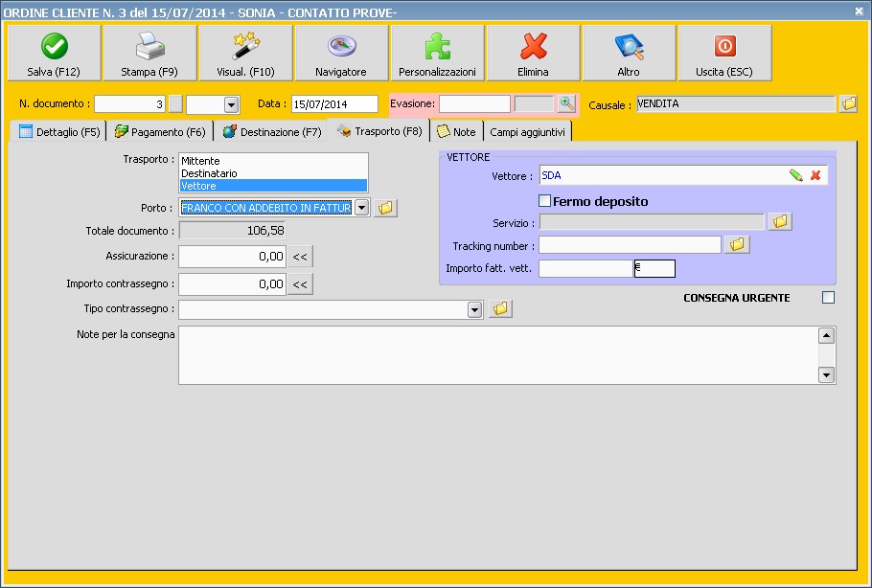Expand the Tipo contrassegno dropdown
The width and height of the screenshot is (872, 588).
(x=474, y=309)
